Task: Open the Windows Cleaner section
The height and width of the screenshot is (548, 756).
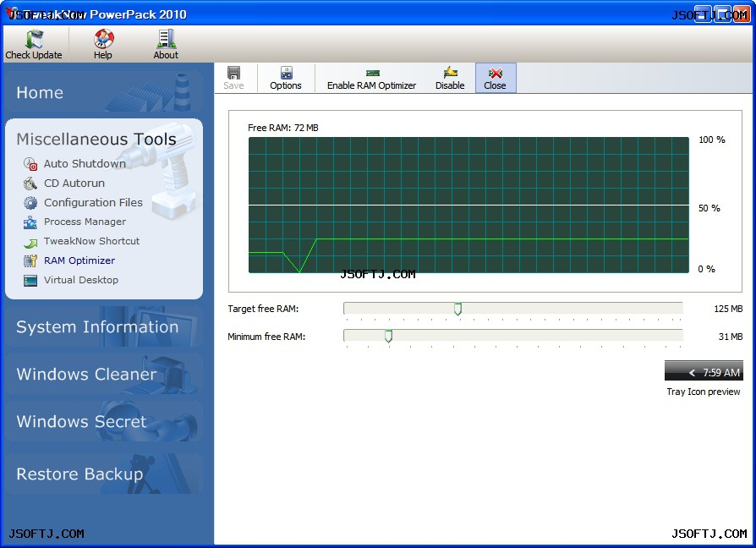Action: [104, 374]
